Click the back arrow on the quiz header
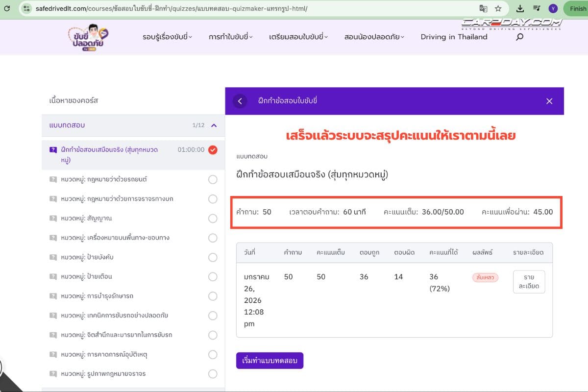588x392 pixels. pos(240,101)
